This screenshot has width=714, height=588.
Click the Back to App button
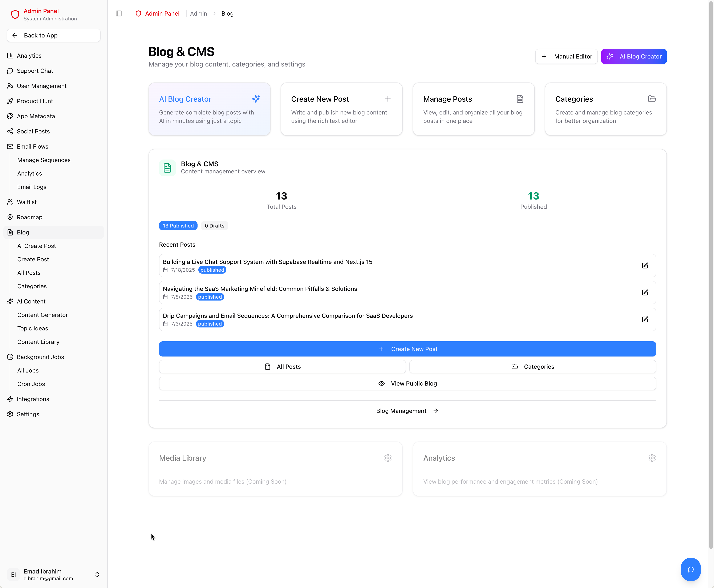(x=53, y=35)
